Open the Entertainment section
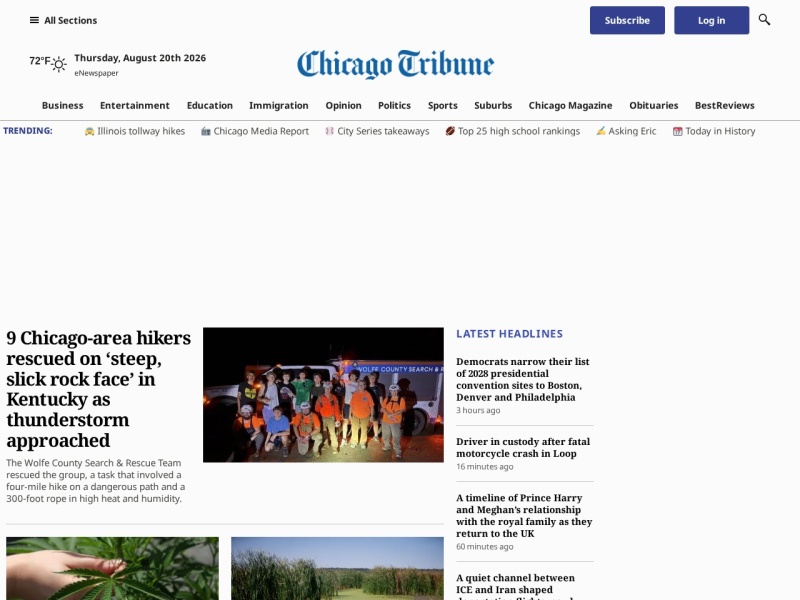800x600 pixels. (135, 106)
